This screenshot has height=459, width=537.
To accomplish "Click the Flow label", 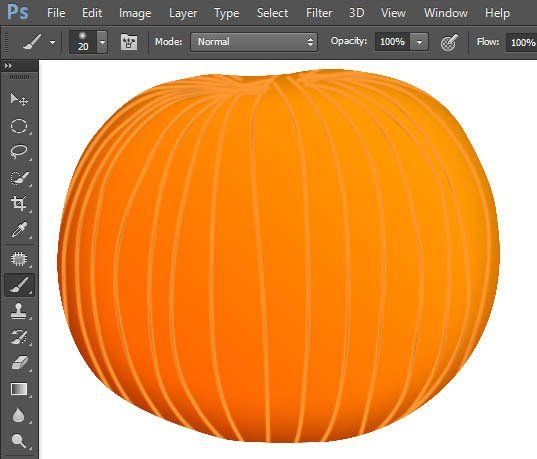I will (488, 42).
